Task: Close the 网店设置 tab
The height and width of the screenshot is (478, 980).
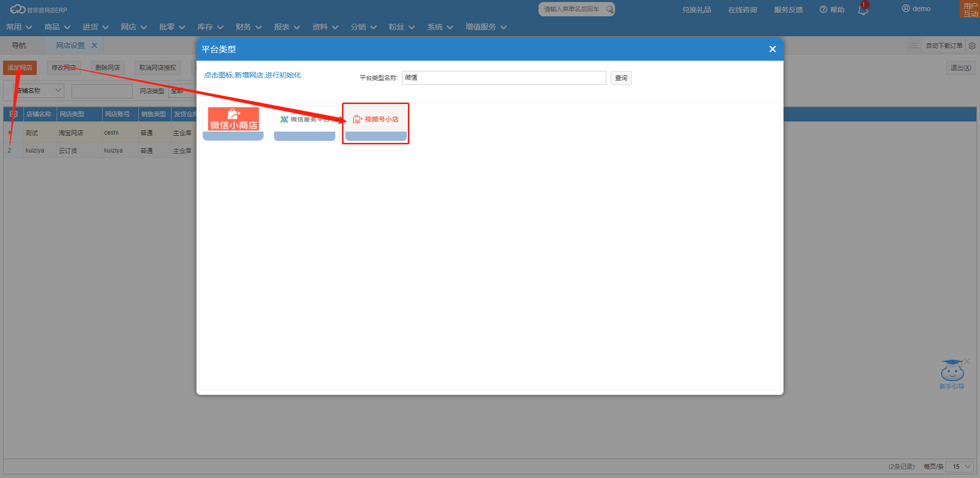Action: click(94, 45)
